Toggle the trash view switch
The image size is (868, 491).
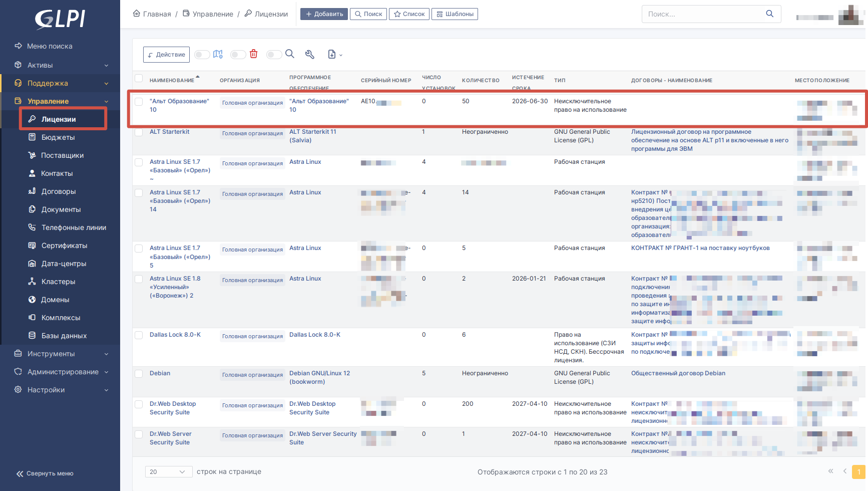238,55
